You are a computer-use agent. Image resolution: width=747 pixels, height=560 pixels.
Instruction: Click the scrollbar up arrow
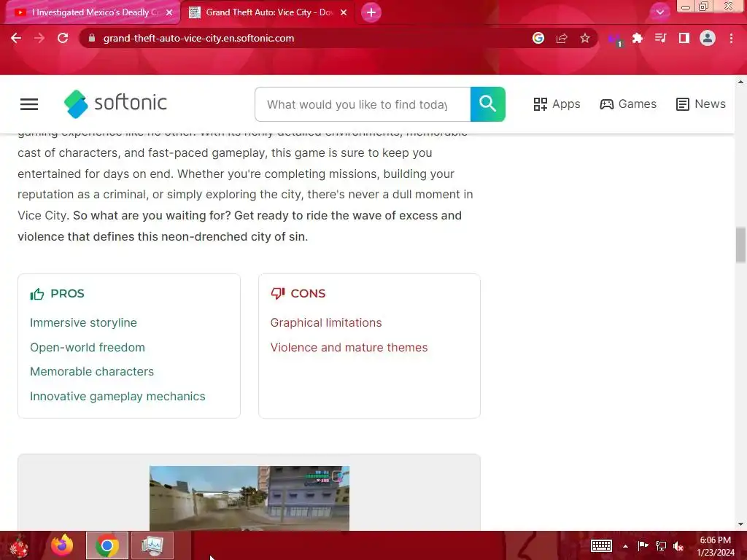pos(740,82)
